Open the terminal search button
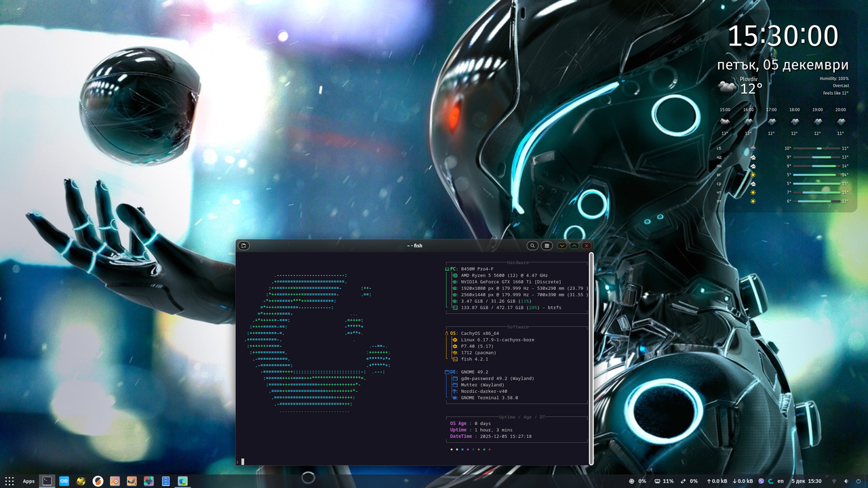Viewport: 868px width, 488px height. (533, 245)
